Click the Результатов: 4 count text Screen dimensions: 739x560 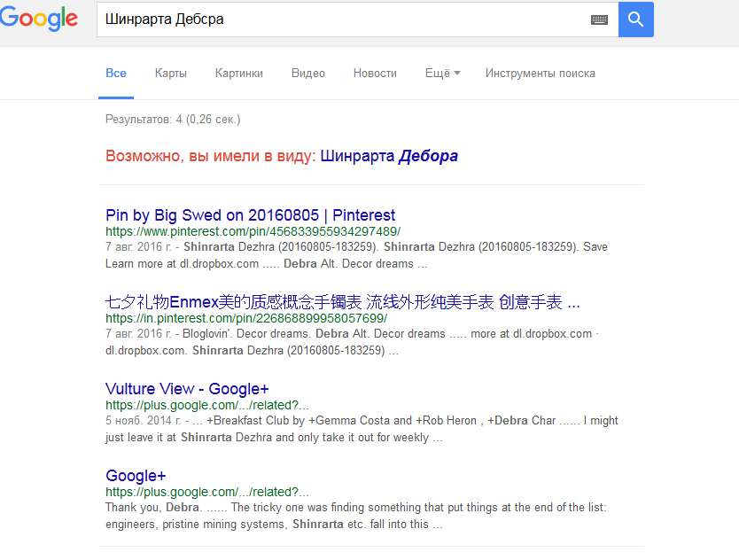(173, 120)
